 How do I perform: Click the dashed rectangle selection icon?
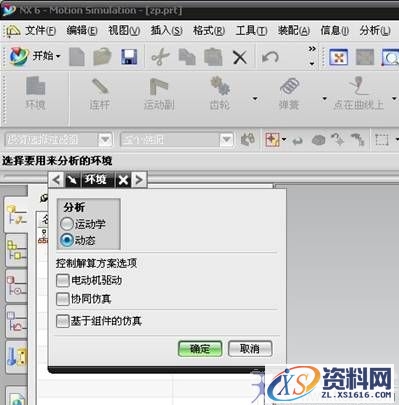pos(382,140)
